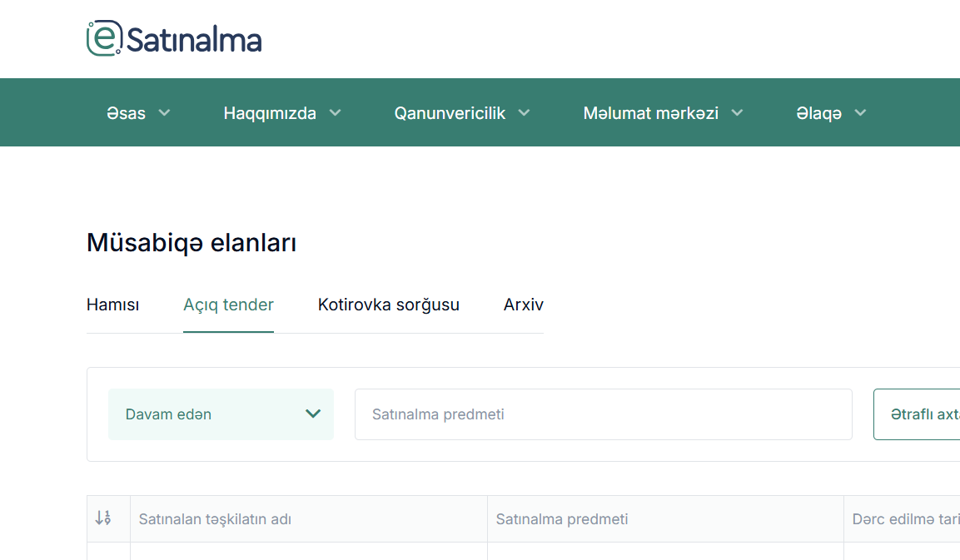Viewport: 960px width, 560px height.
Task: Open the Haqqımızda menu
Action: [270, 113]
